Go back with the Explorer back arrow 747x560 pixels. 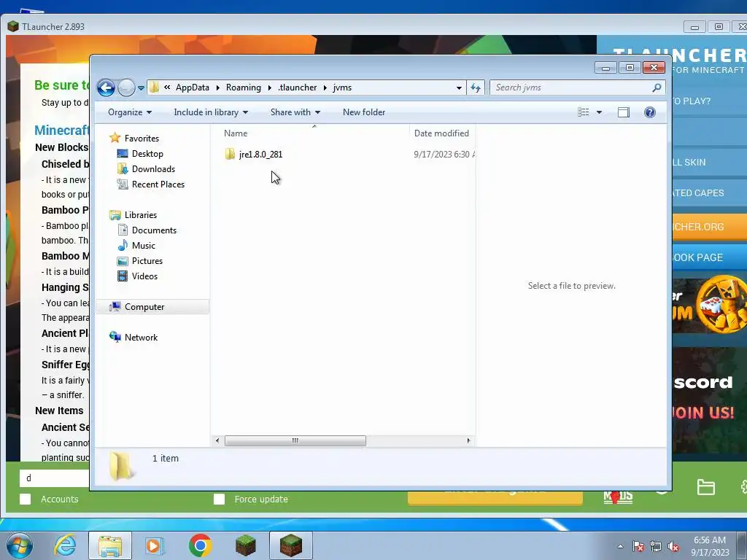coord(106,87)
